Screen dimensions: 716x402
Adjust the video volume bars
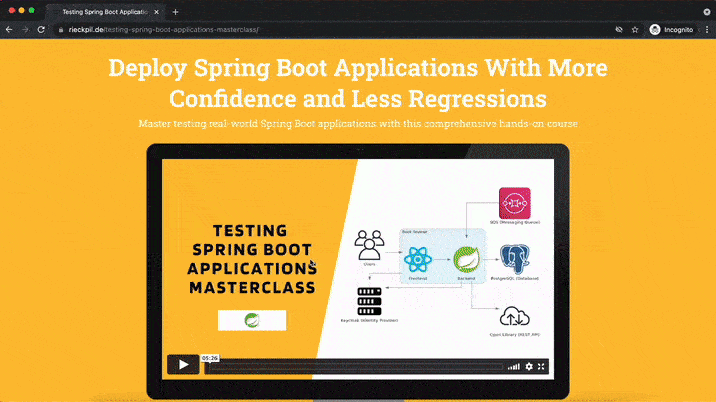point(514,366)
